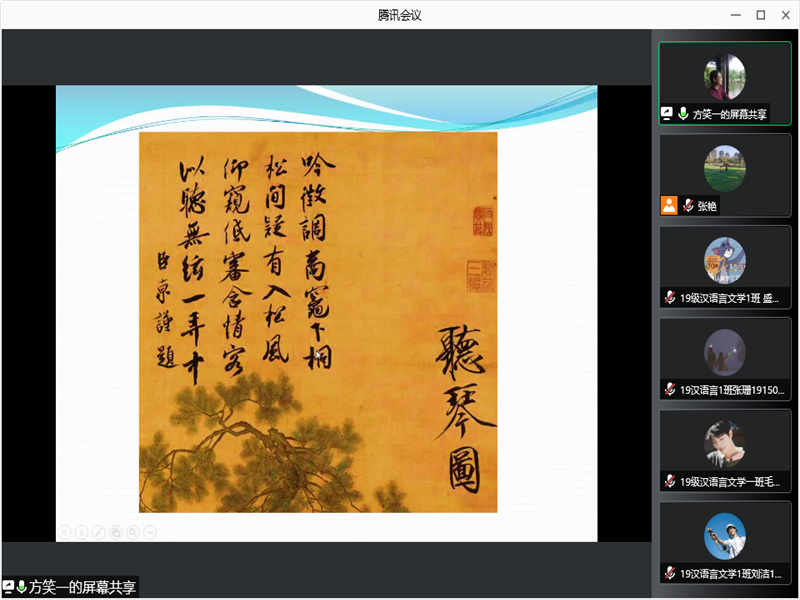Open the pen pointer tool in the slide controls
Screen dimensions: 800x600
pyautogui.click(x=99, y=533)
